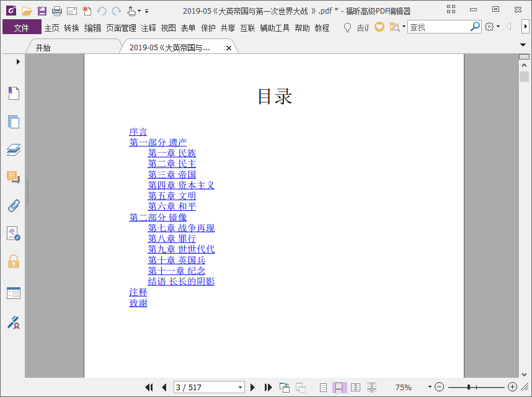Viewport: 532px width, 397px height.
Task: Expand the collapsed navigation panel arrow
Action: tap(18, 62)
